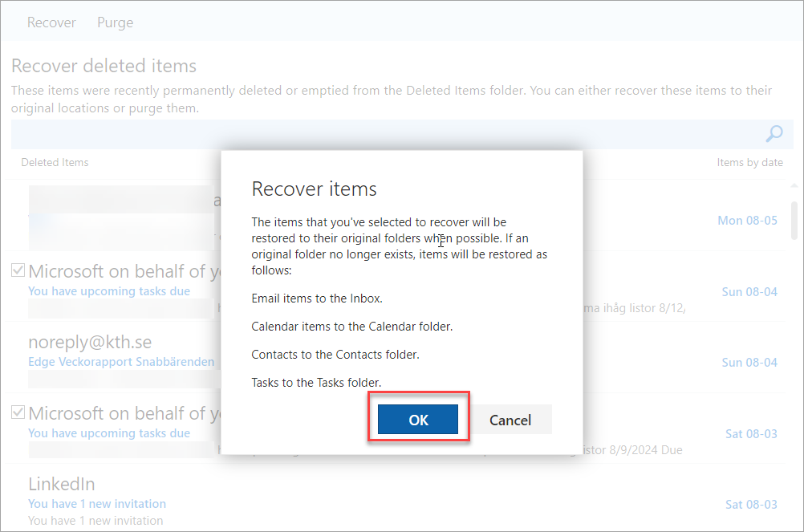Click the search magnifying glass icon

click(773, 133)
